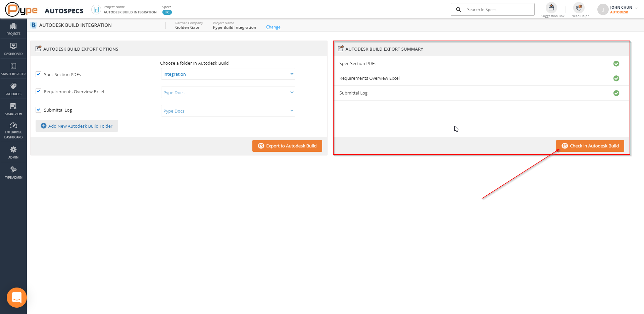Open Requirements Overview Excel folder dropdown
Screen dimensions: 644x314
(228, 92)
